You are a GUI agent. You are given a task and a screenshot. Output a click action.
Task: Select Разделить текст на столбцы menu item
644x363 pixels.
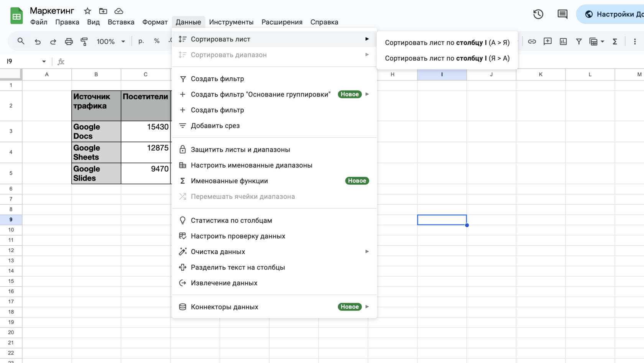tap(238, 268)
